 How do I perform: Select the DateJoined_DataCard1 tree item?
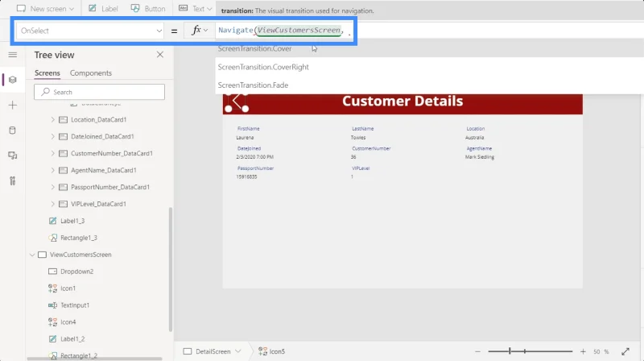(102, 136)
